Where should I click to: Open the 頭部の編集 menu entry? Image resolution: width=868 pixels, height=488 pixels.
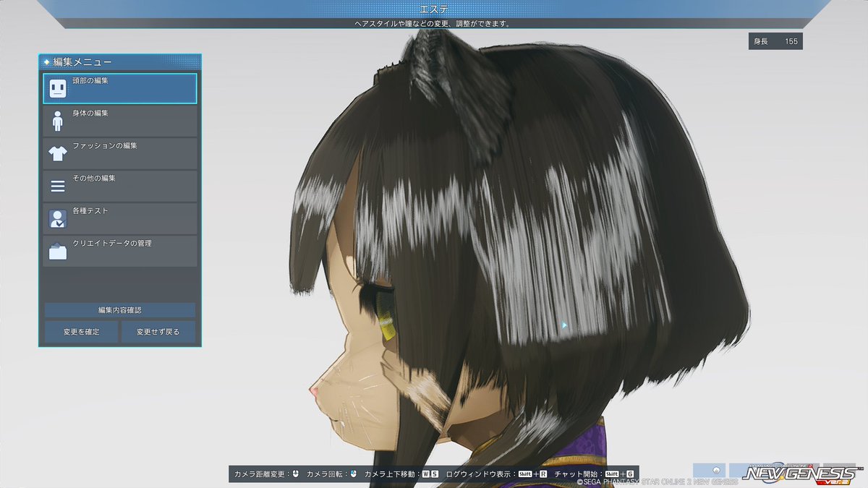(x=120, y=89)
